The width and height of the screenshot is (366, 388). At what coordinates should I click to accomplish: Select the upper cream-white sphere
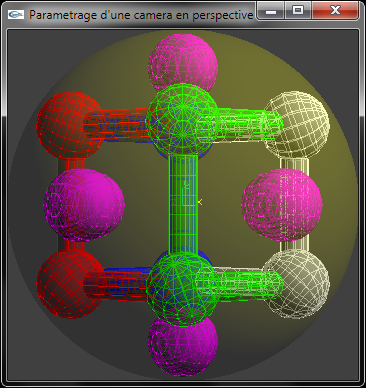(x=297, y=125)
